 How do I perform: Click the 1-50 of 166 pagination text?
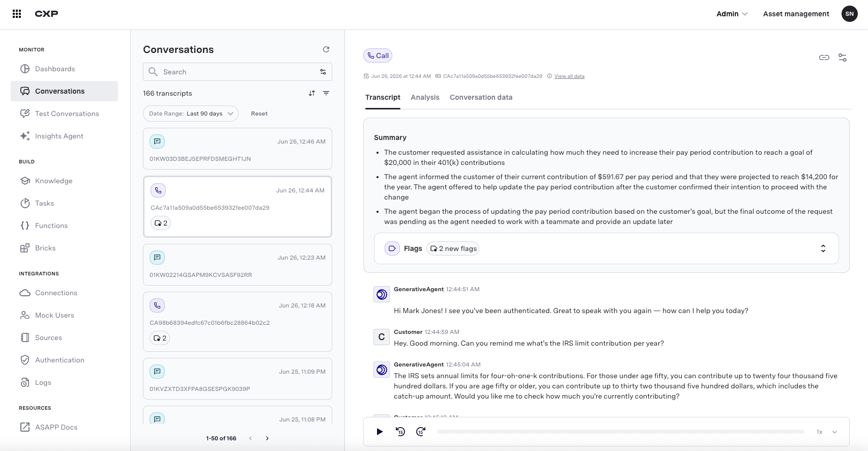pos(221,438)
